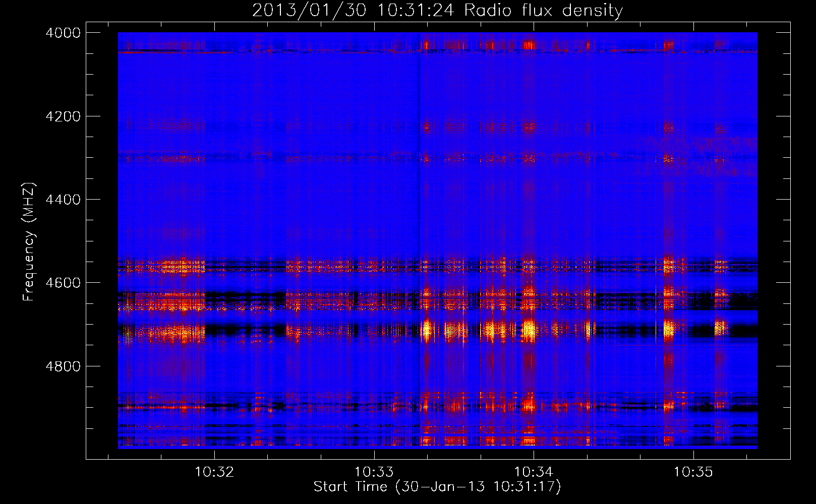816x504 pixels.
Task: Select the 4600 frequency axis label
Action: pyautogui.click(x=63, y=283)
